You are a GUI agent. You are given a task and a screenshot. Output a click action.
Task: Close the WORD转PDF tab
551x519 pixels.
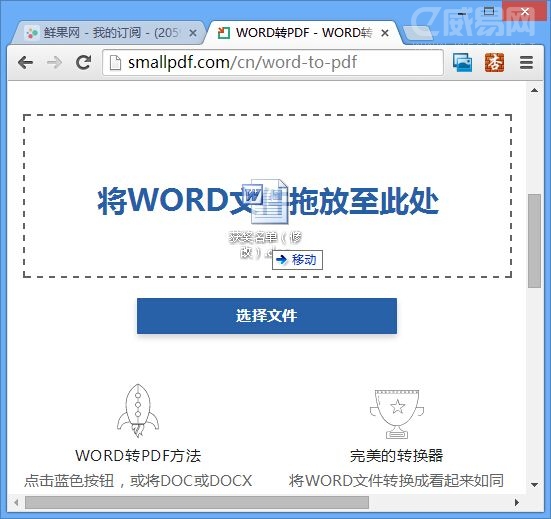tap(385, 33)
